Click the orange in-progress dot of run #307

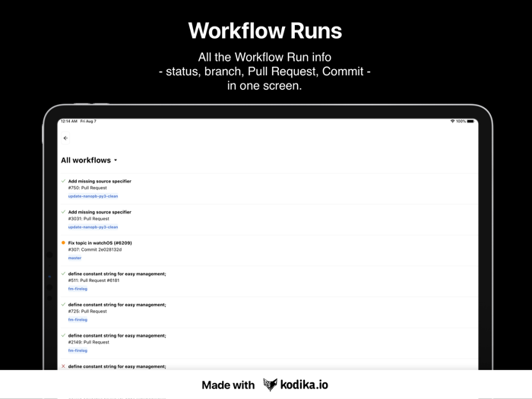coord(63,242)
